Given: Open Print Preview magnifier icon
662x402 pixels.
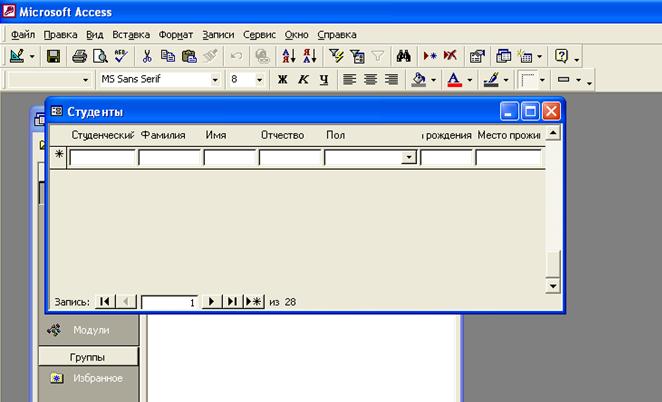Looking at the screenshot, I should (100, 56).
